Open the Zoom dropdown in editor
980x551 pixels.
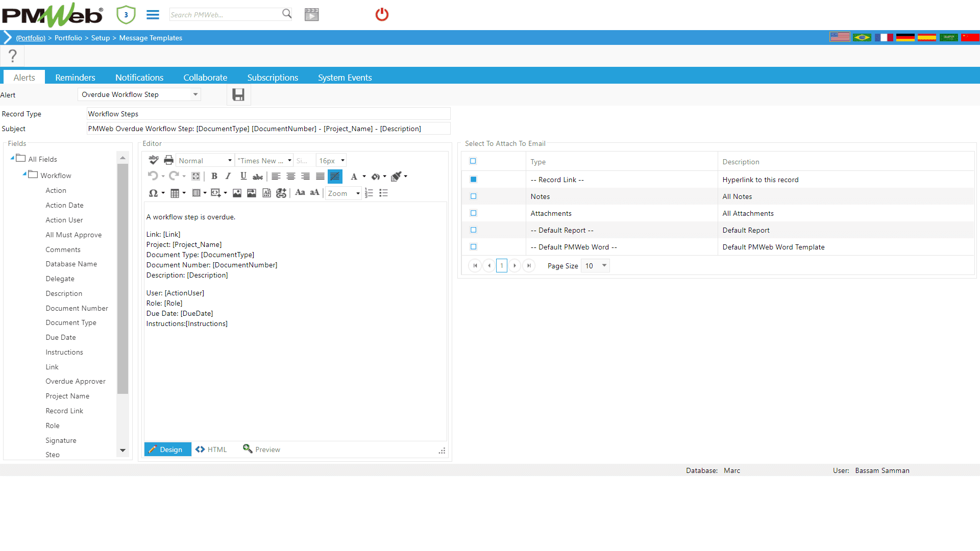[344, 193]
